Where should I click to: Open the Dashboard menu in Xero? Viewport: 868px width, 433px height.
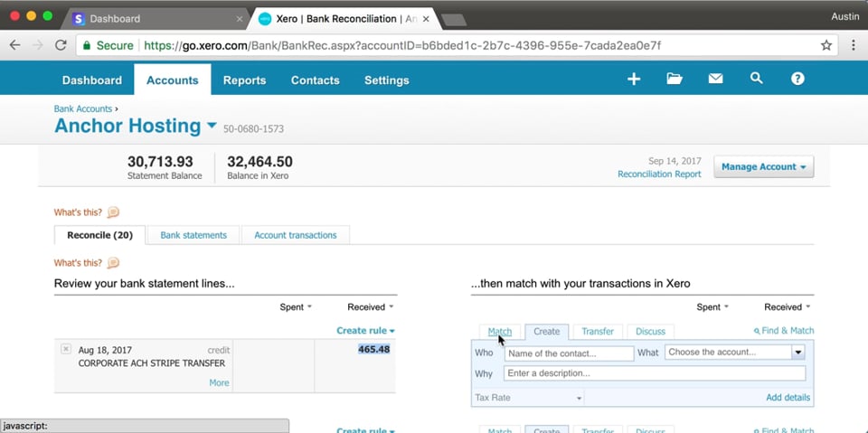pyautogui.click(x=92, y=80)
